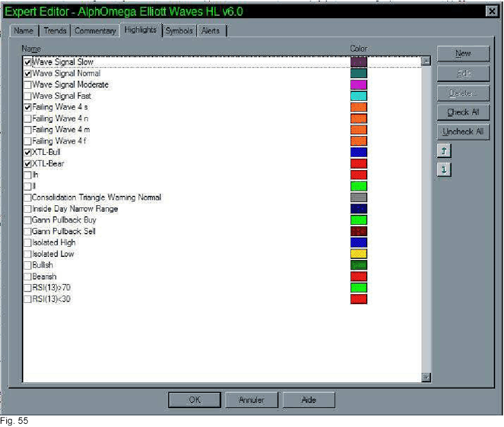Click the red swatch for XTL-Bear
Image resolution: width=504 pixels, height=427 pixels.
coord(358,164)
